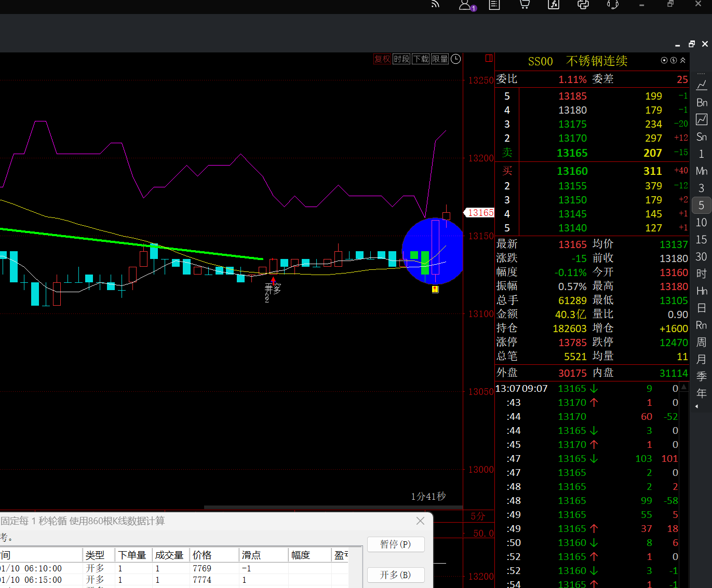712x588 pixels.
Task: Click the 类型 column header
Action: tap(99, 555)
